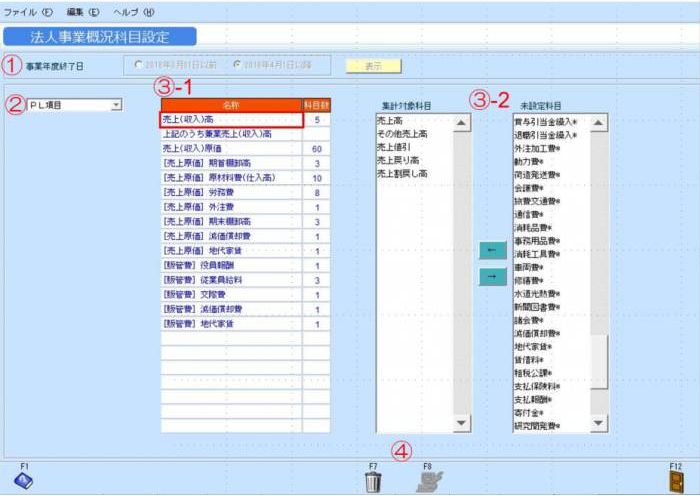Open help with the F1 book icon
Image resolution: width=700 pixels, height=496 pixels.
point(23,481)
